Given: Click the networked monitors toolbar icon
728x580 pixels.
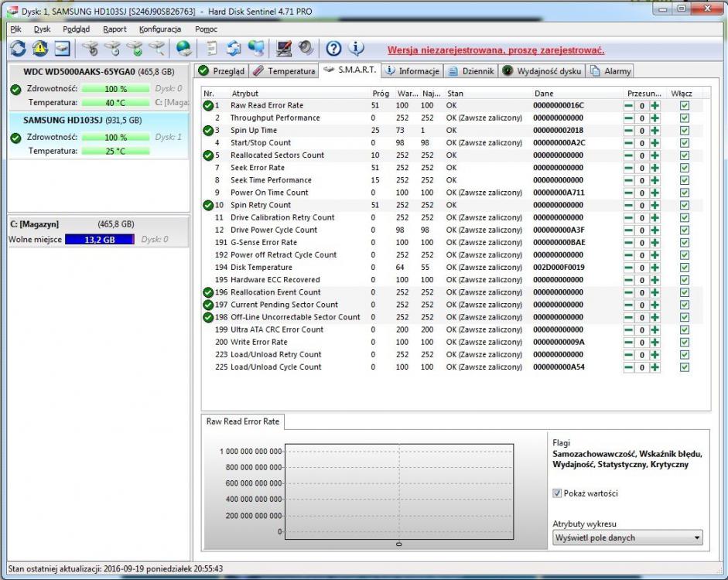Looking at the screenshot, I should tap(256, 48).
